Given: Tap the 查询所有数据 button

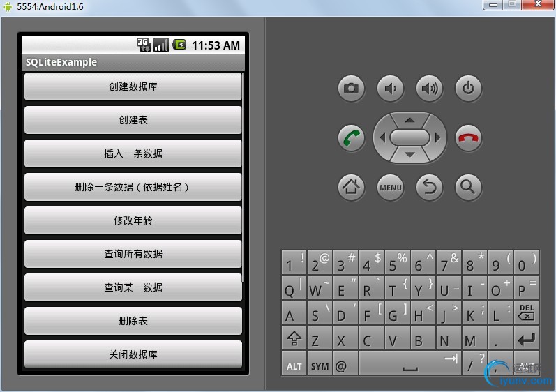Looking at the screenshot, I should [133, 254].
